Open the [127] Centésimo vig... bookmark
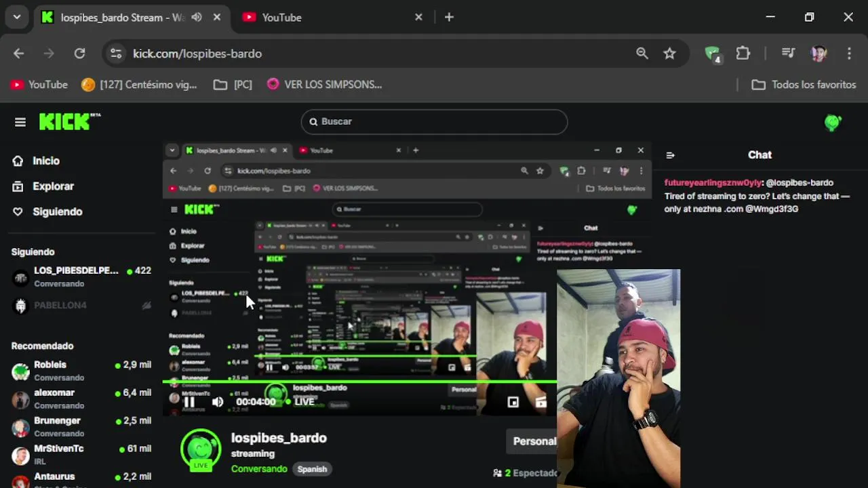 pyautogui.click(x=139, y=85)
